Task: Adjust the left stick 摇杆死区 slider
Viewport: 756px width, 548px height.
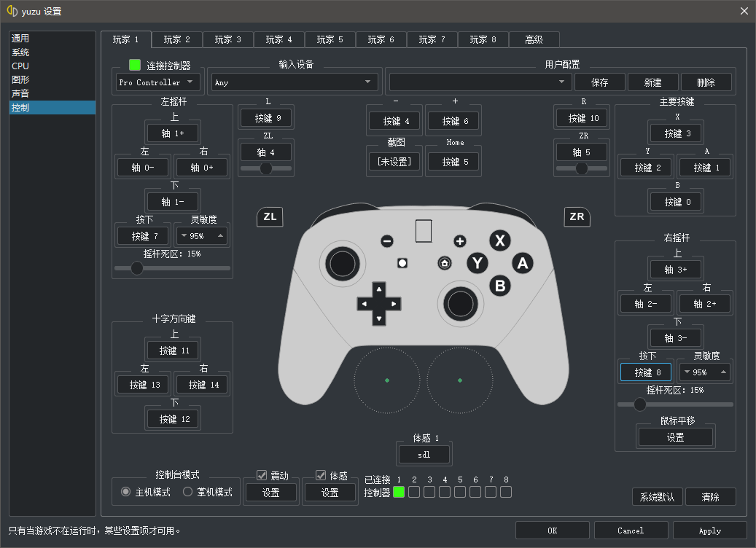Action: (172, 268)
